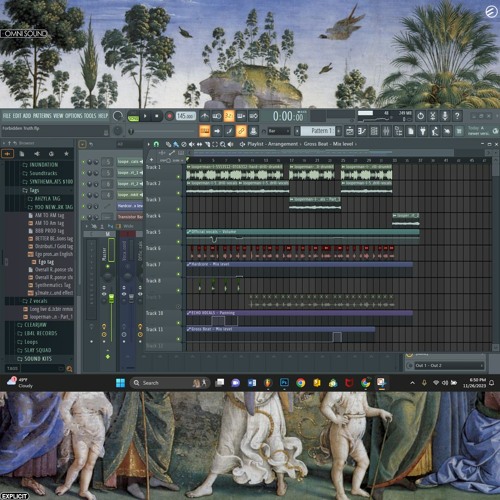Open the TOOLS menu

(x=90, y=116)
